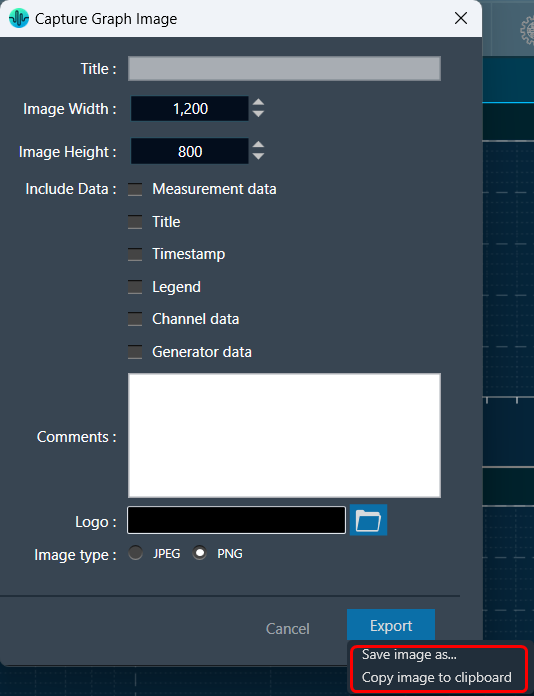534x696 pixels.
Task: Decrease the Image Width with the down arrow
Action: tap(258, 114)
